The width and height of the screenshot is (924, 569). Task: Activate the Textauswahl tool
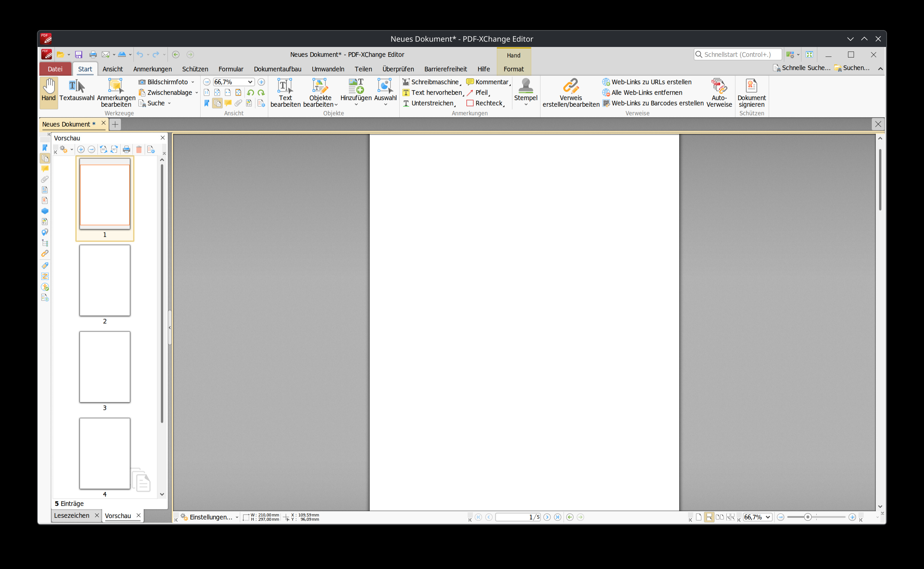(x=77, y=90)
